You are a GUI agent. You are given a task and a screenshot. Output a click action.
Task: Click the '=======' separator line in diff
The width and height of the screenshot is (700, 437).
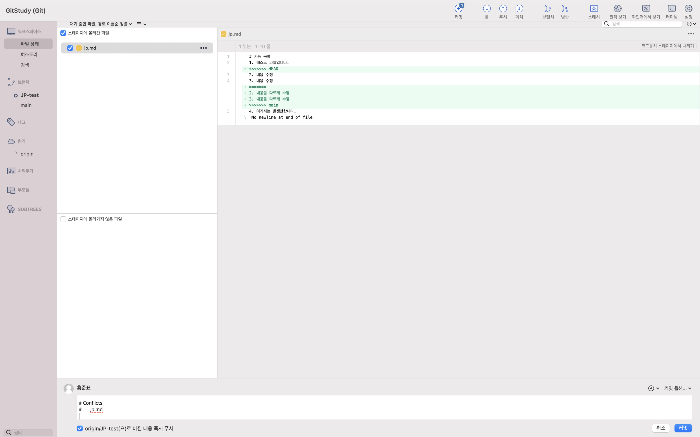pos(257,87)
